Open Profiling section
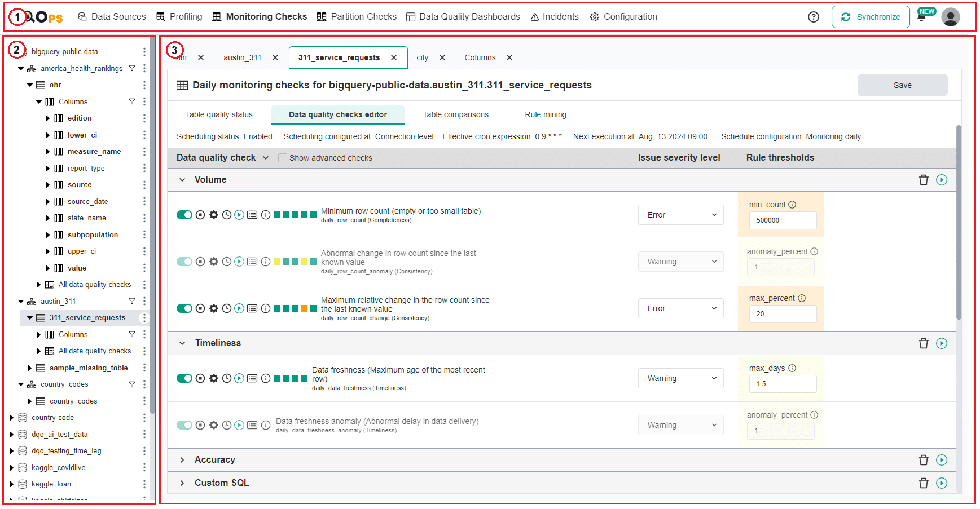 tap(179, 17)
